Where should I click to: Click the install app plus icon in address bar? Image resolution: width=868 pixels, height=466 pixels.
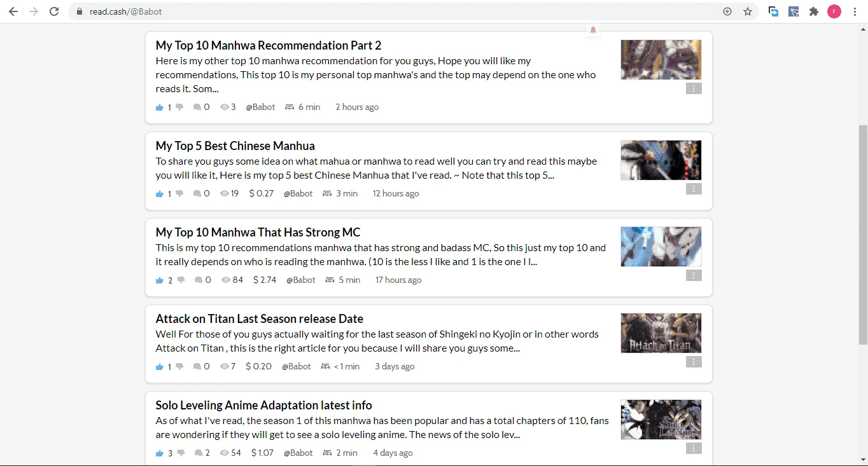coord(727,11)
